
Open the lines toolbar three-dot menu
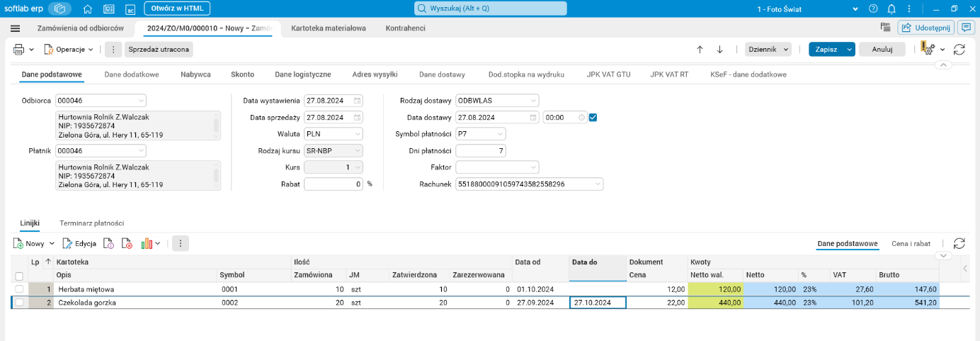[x=180, y=243]
